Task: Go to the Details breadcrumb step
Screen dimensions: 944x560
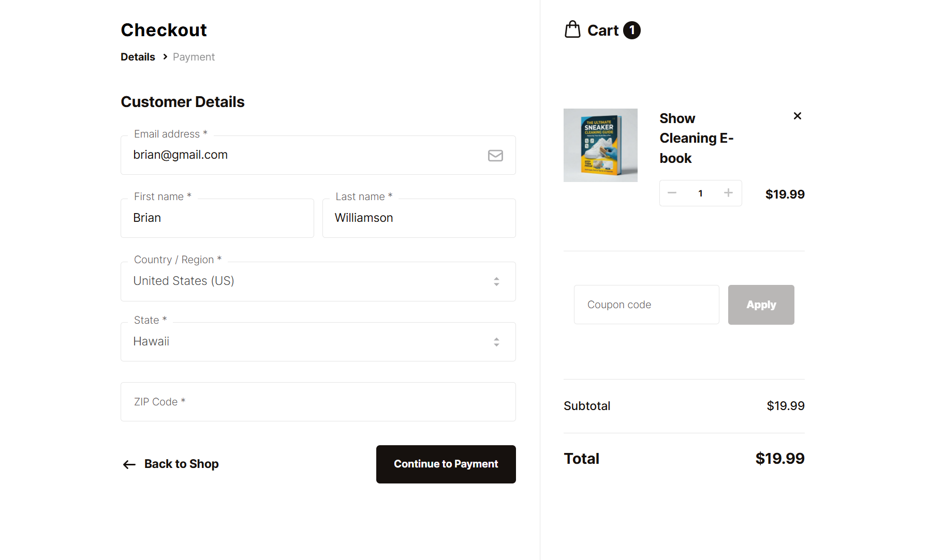Action: tap(138, 57)
